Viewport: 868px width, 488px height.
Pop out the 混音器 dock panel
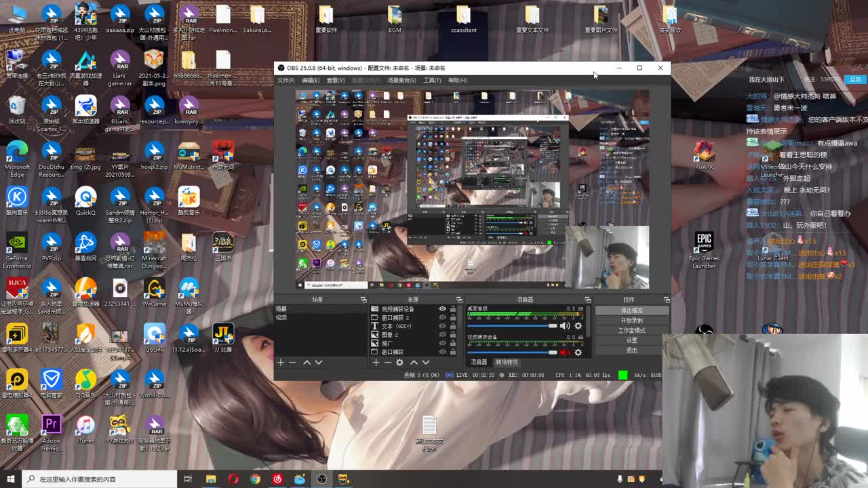pos(588,300)
